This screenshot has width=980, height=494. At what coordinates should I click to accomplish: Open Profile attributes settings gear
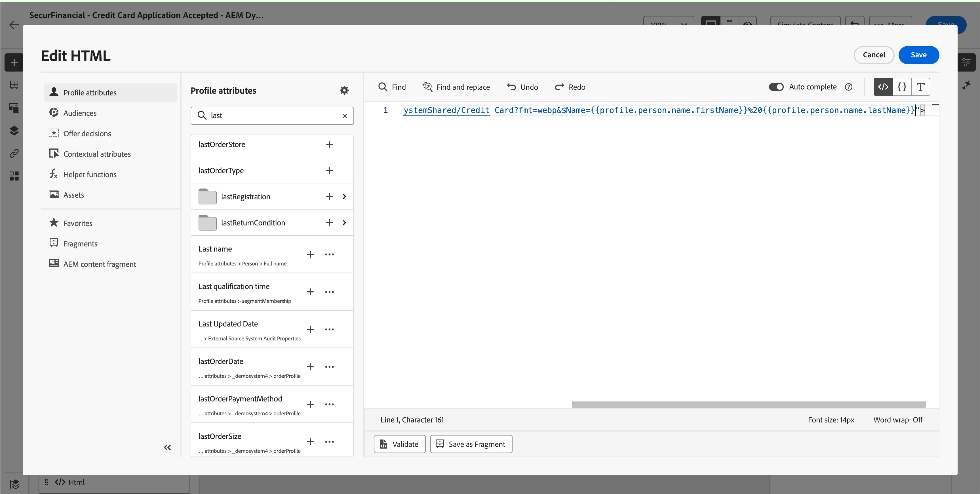[344, 90]
